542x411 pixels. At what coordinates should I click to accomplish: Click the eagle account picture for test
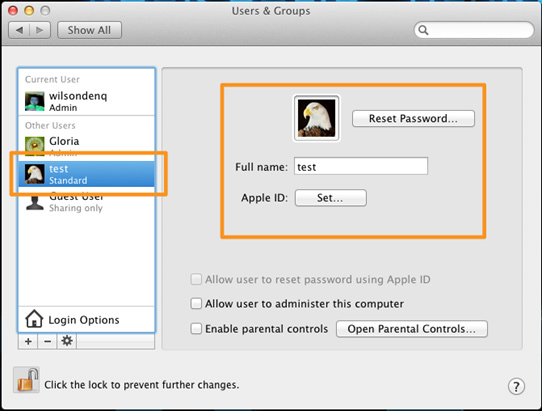click(316, 118)
